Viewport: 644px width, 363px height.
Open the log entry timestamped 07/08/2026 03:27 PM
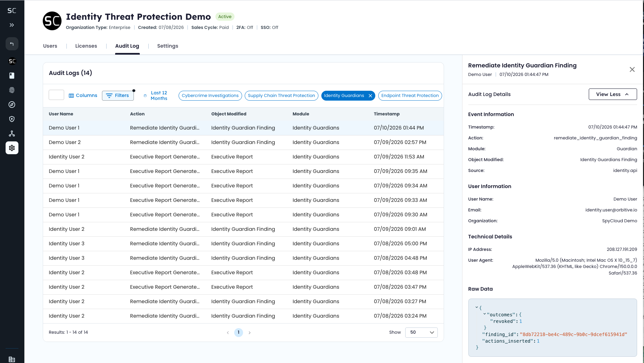pyautogui.click(x=243, y=302)
